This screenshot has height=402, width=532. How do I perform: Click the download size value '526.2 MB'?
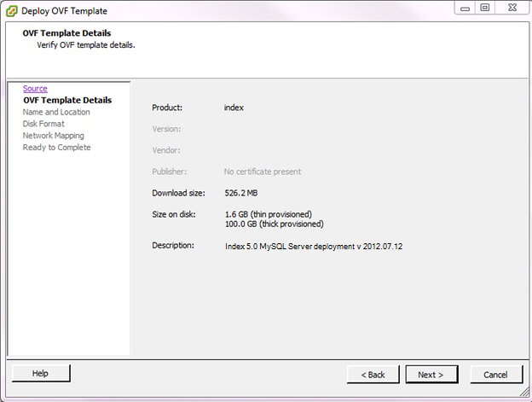(241, 193)
